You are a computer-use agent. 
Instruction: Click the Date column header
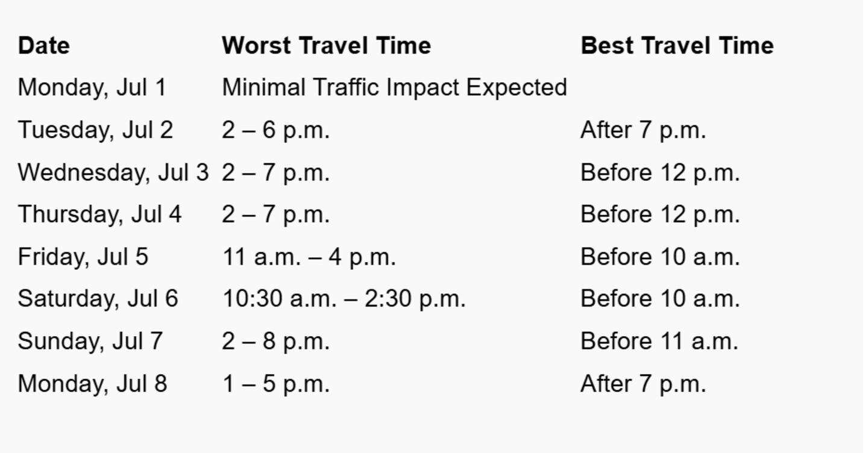44,46
